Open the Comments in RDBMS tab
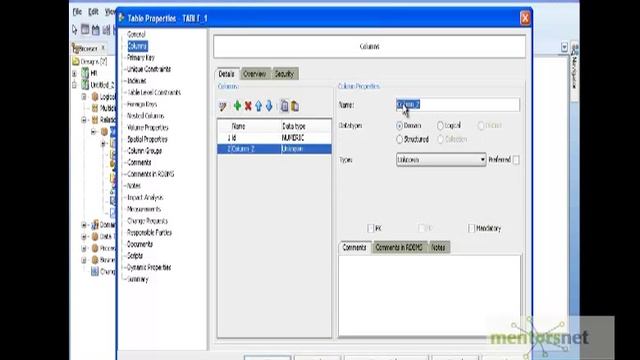 (x=399, y=247)
